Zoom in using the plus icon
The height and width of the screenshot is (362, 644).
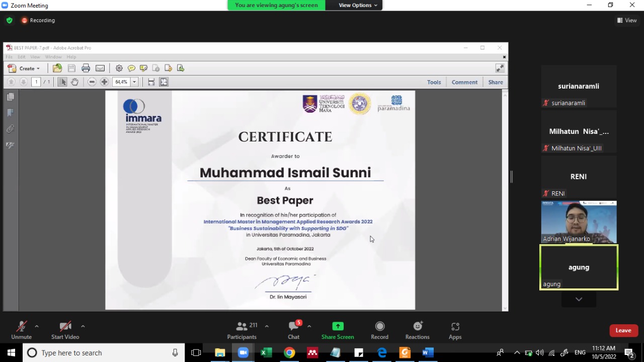[x=104, y=82]
